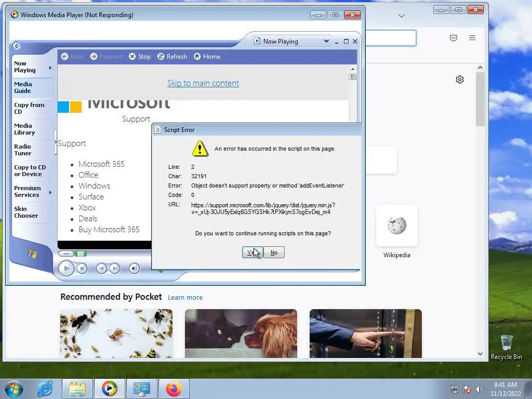Open the Radio Tuner tab
Viewport: 532px width, 399px height.
pyautogui.click(x=32, y=150)
